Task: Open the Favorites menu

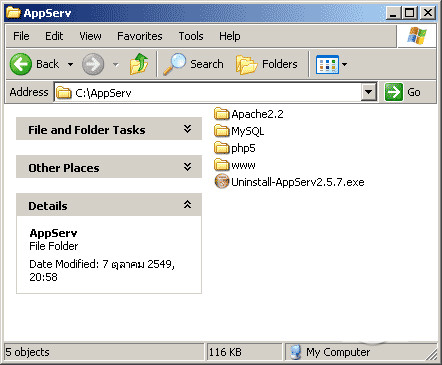Action: tap(140, 36)
